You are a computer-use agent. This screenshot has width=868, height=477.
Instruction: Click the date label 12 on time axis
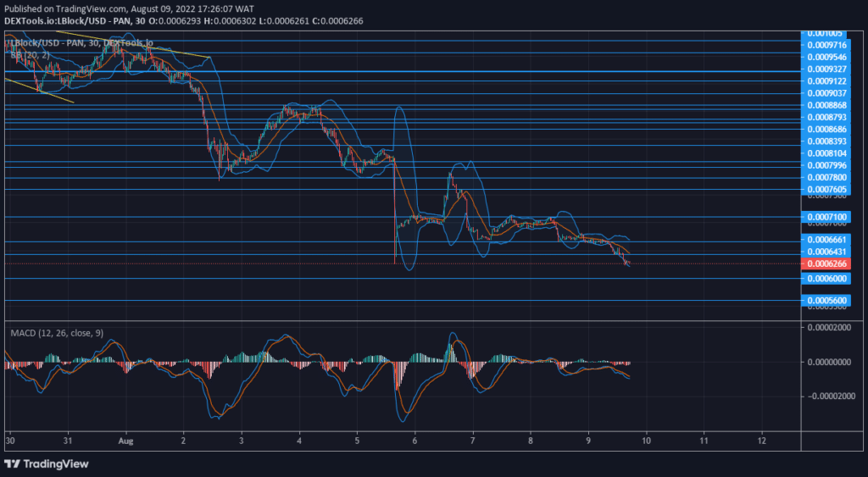pos(762,441)
